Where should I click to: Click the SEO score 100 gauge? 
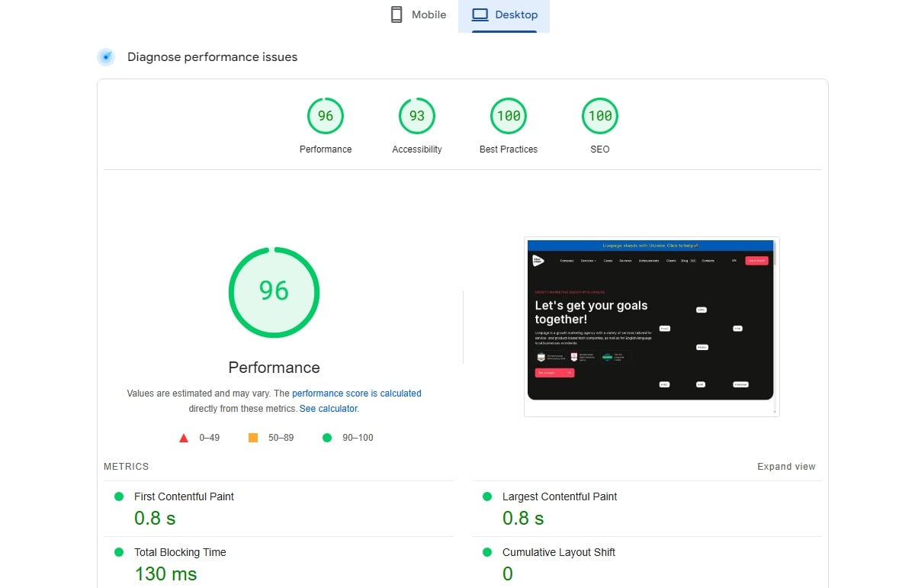tap(600, 117)
